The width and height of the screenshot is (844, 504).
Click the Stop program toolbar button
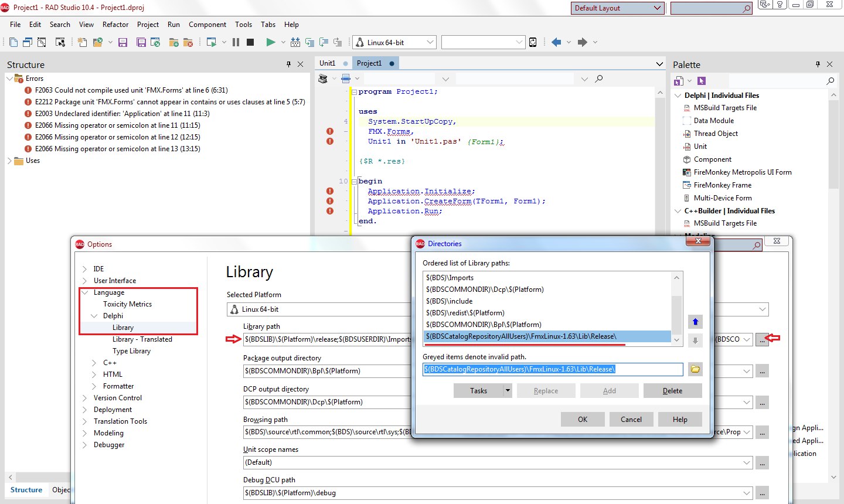[x=250, y=42]
